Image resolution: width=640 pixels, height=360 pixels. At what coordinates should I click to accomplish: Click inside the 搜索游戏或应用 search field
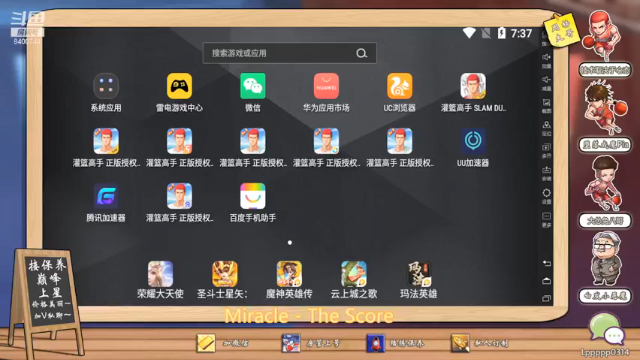point(289,53)
